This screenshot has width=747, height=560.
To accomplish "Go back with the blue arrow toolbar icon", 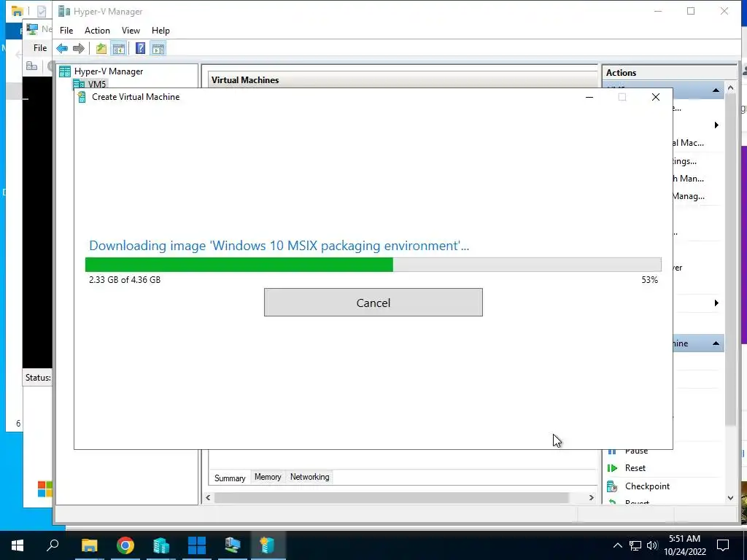I will point(62,48).
